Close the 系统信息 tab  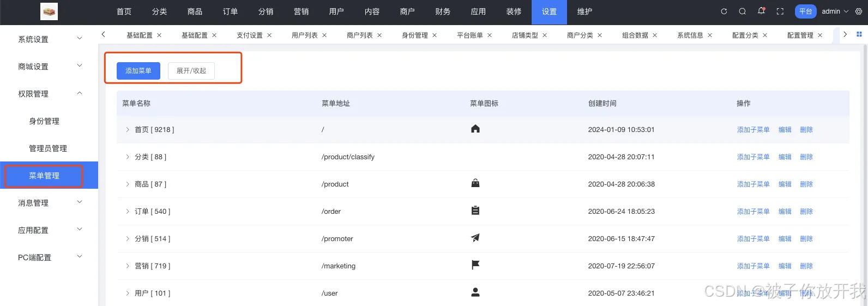(710, 35)
